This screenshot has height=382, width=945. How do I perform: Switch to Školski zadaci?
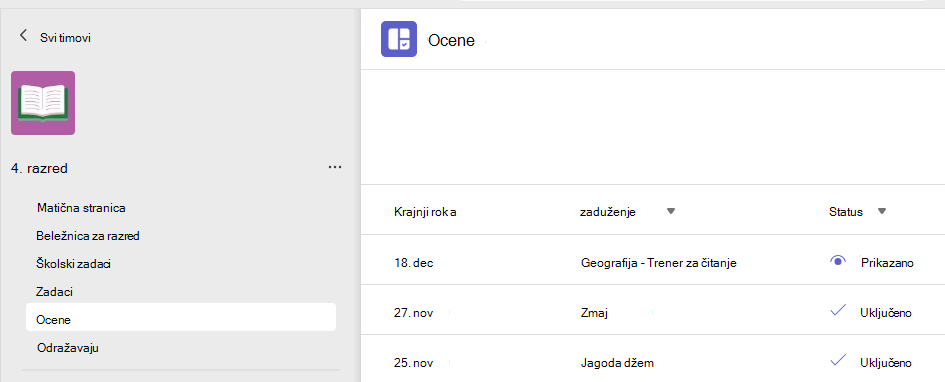(74, 264)
